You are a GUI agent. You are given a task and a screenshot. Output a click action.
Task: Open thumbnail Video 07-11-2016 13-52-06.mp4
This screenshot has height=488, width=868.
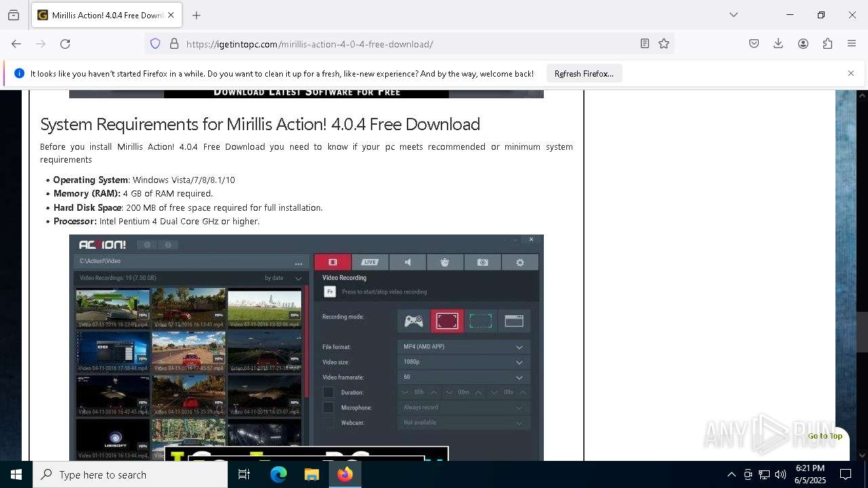[264, 309]
